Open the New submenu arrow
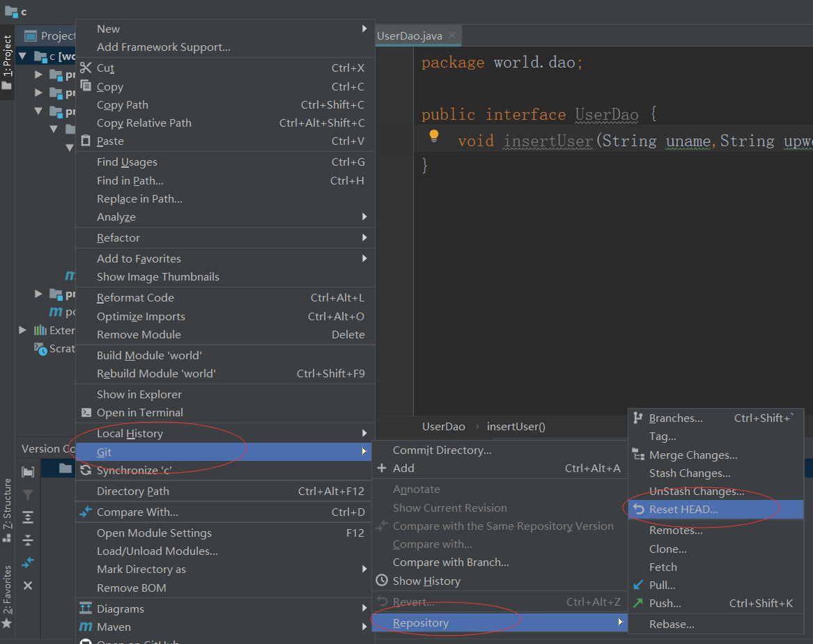Screen dimensions: 813x644 coord(364,29)
